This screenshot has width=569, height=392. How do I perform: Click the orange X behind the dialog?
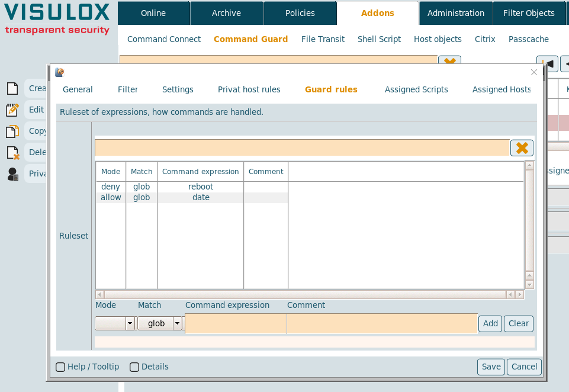point(449,60)
